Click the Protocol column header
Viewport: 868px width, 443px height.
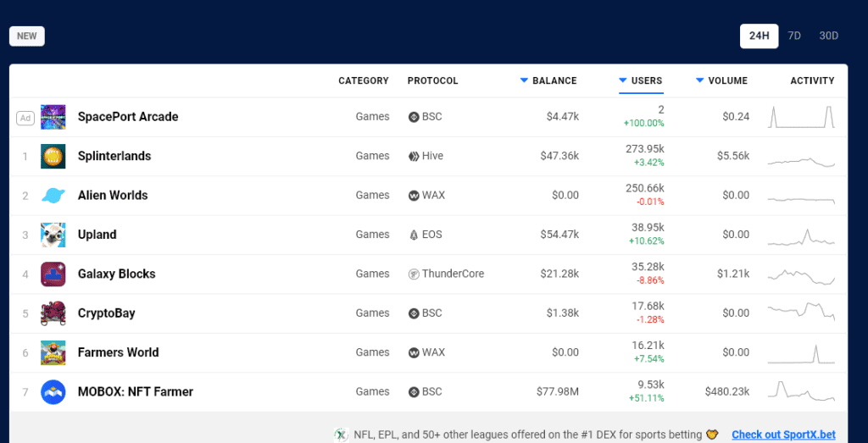[x=433, y=80]
